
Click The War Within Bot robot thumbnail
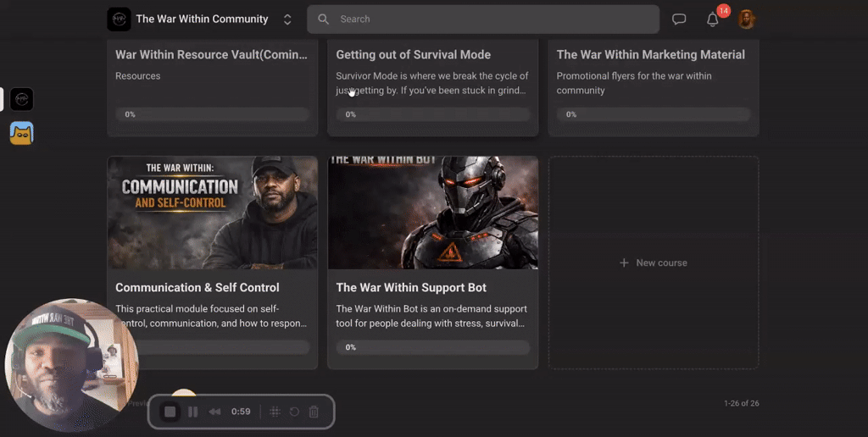433,213
